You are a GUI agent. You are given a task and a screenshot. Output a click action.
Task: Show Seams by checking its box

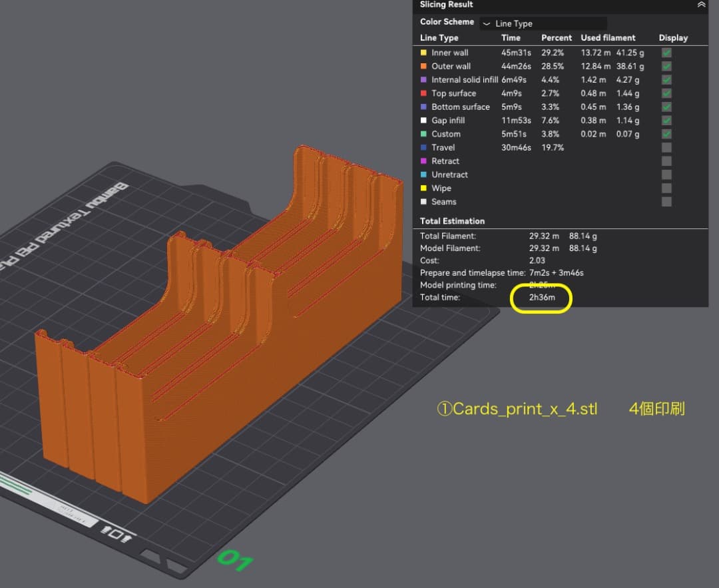pyautogui.click(x=666, y=202)
